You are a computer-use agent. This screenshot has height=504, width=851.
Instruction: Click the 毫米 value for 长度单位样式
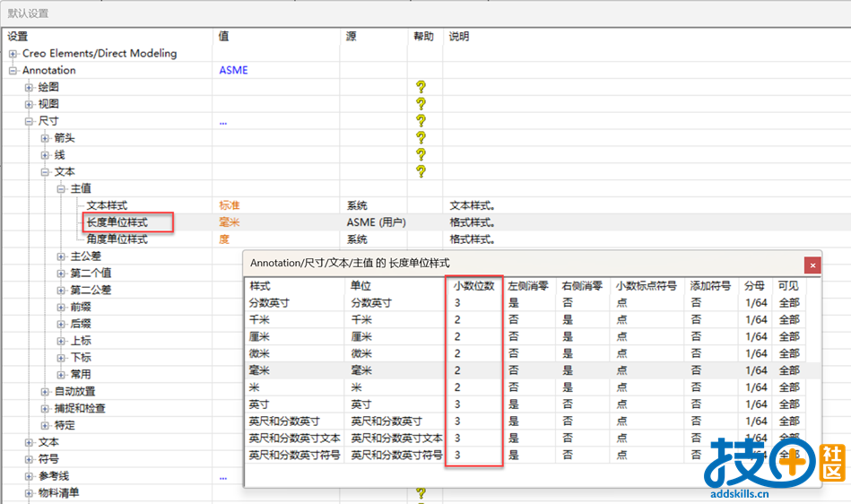[x=229, y=222]
